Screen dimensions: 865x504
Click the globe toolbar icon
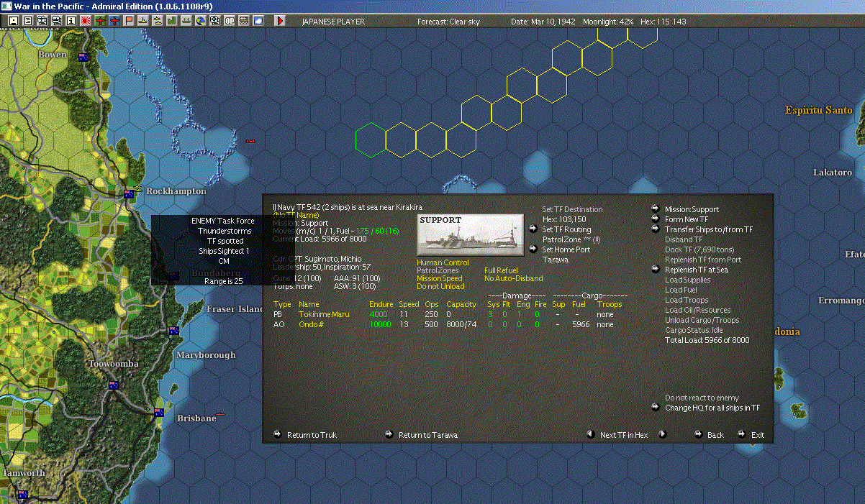[200, 21]
